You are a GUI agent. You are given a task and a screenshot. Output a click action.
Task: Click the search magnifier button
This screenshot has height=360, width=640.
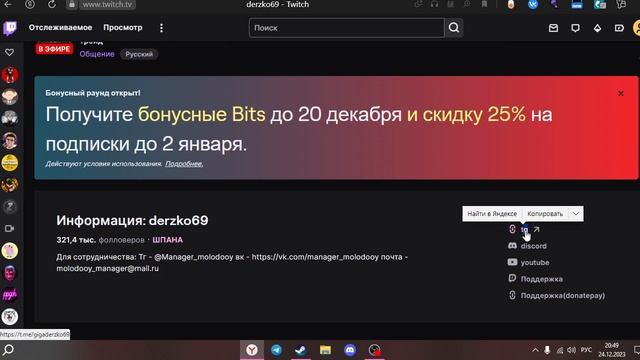click(454, 28)
